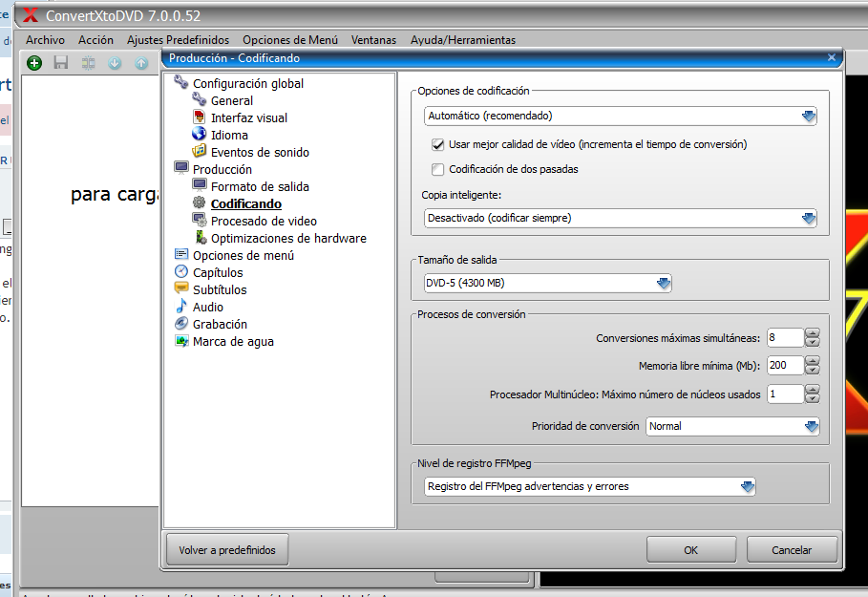Click the Capítulos clock icon
Viewport: 868px width, 597px height.
(181, 271)
